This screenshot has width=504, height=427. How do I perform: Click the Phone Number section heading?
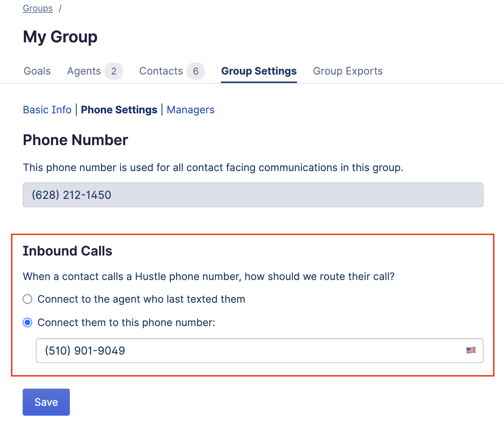tap(76, 140)
